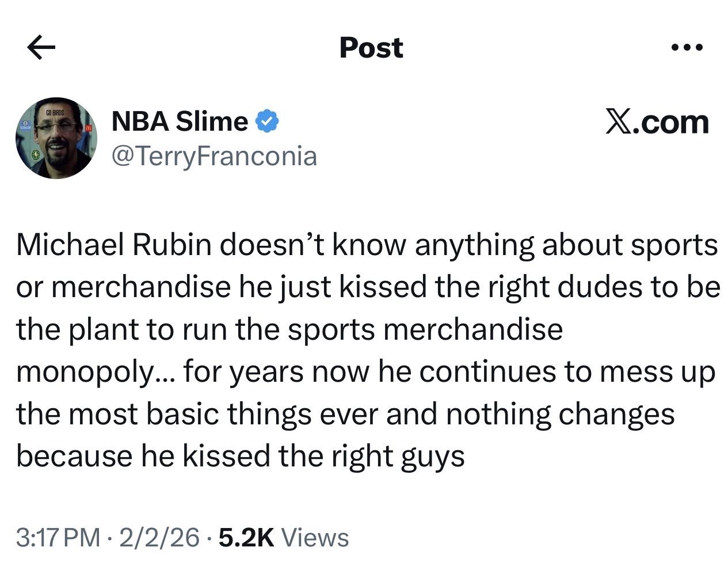Select the 2/2/26 post date

(159, 538)
